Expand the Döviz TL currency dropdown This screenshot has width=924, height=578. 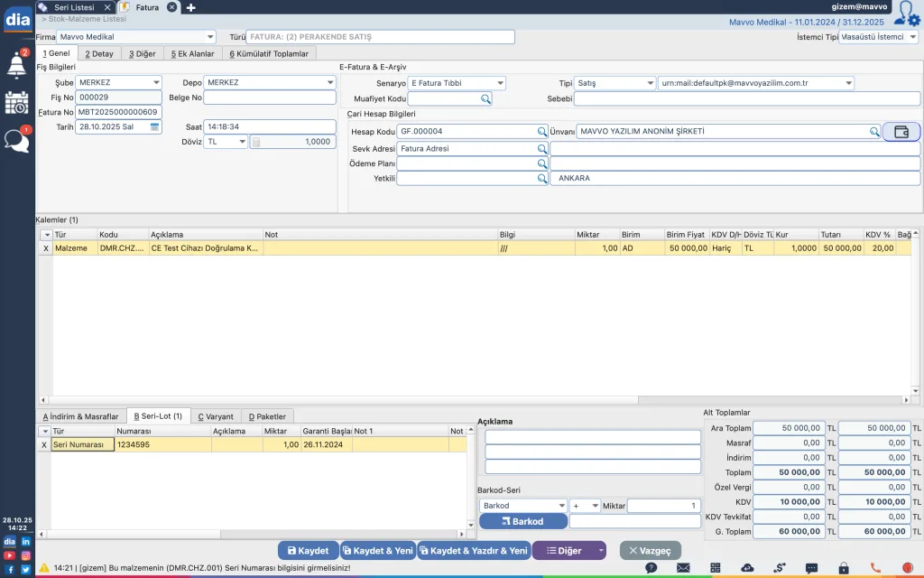pyautogui.click(x=241, y=142)
